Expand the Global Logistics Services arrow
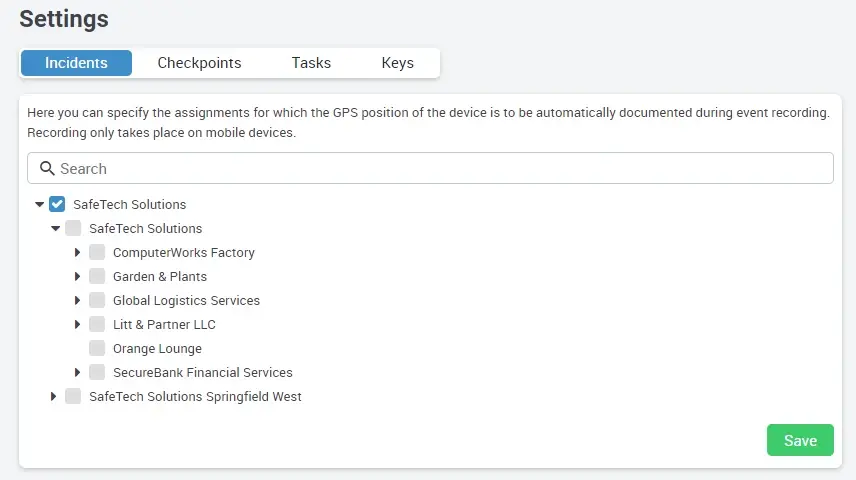The width and height of the screenshot is (856, 480). [78, 300]
